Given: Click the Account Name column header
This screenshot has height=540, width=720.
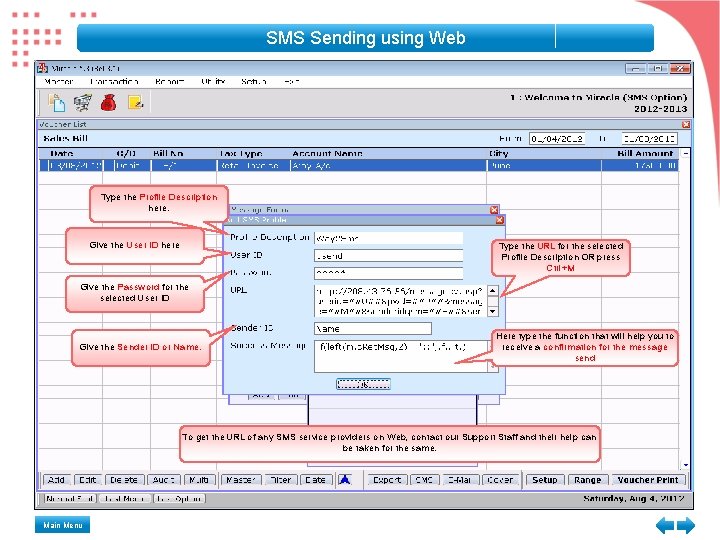Looking at the screenshot, I should click(x=327, y=153).
